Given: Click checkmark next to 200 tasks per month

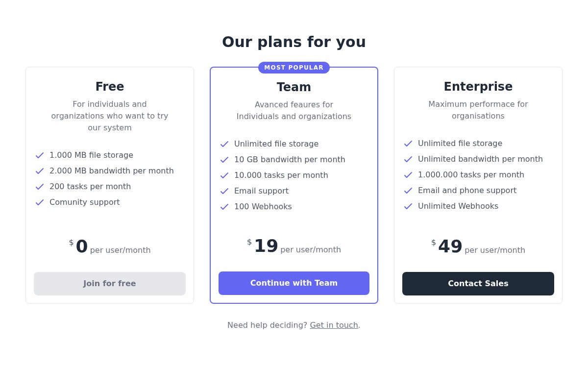Looking at the screenshot, I should [40, 187].
